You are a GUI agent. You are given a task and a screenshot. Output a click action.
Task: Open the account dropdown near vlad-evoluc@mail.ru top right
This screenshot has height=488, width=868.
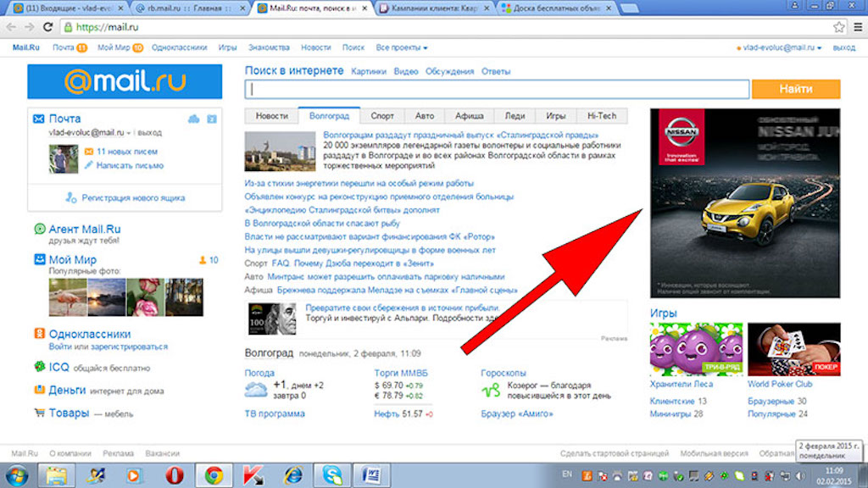[819, 48]
